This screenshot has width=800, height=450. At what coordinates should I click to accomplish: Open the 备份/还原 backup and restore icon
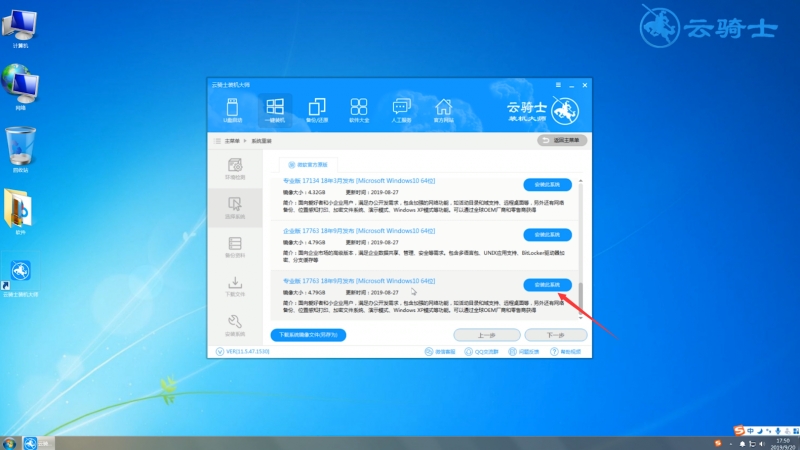317,110
